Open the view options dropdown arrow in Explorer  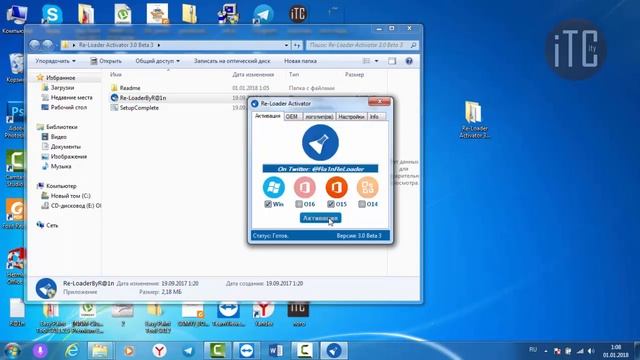[x=376, y=61]
